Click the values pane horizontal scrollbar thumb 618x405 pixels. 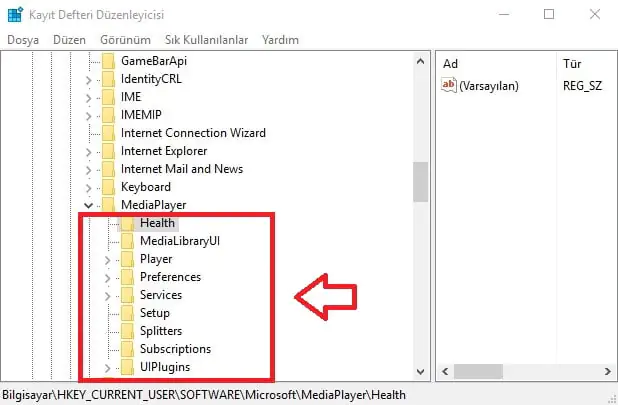pyautogui.click(x=478, y=372)
